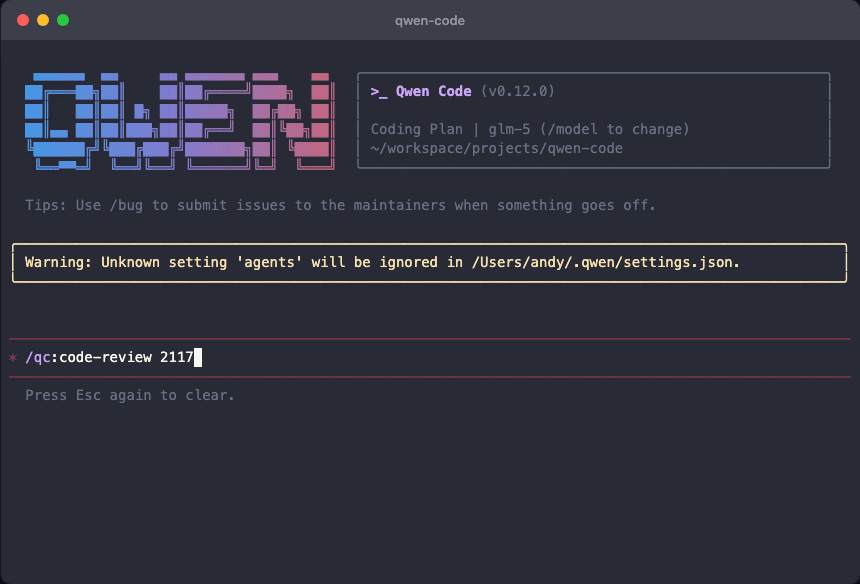Click the Warning label in the yellow box
The height and width of the screenshot is (584, 860).
pyautogui.click(x=58, y=262)
